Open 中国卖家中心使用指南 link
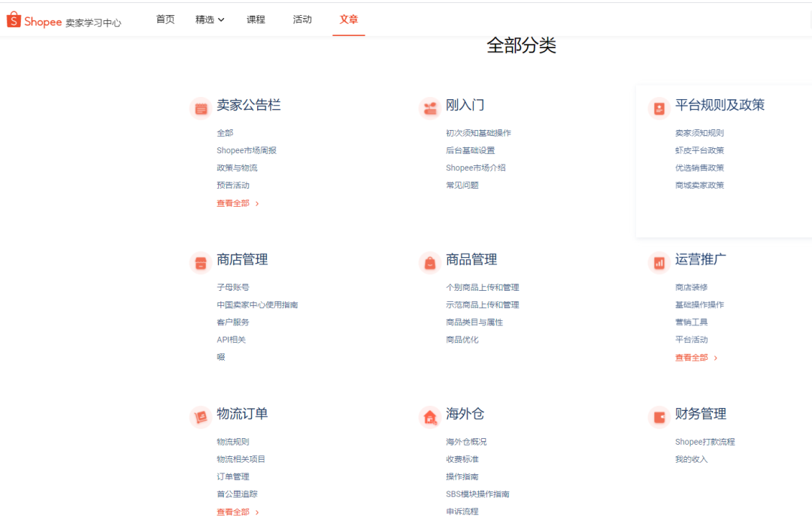 click(x=257, y=305)
